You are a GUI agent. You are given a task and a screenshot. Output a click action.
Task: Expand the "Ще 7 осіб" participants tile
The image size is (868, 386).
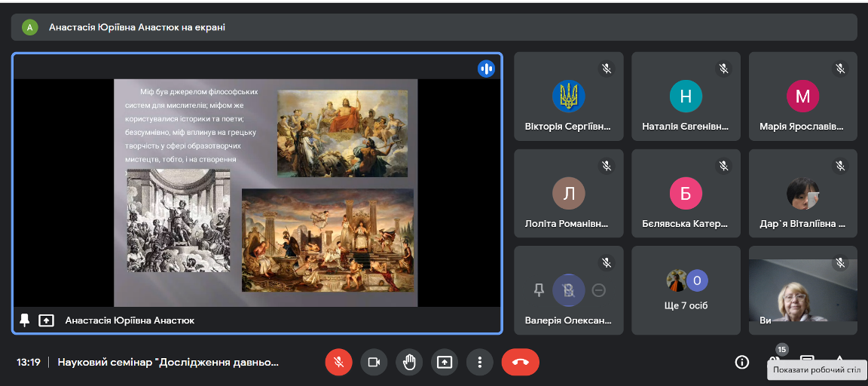tap(686, 290)
